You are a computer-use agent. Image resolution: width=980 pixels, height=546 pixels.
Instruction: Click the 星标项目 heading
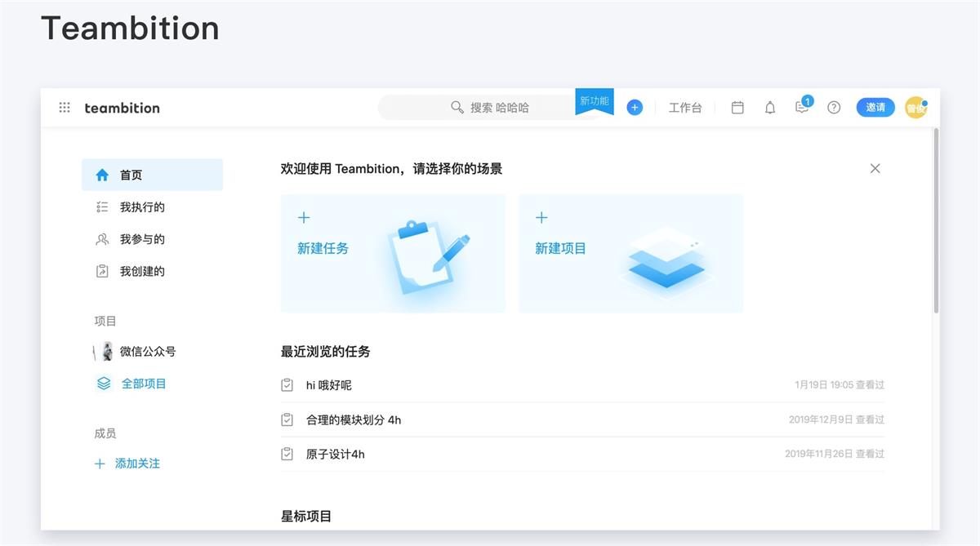306,516
